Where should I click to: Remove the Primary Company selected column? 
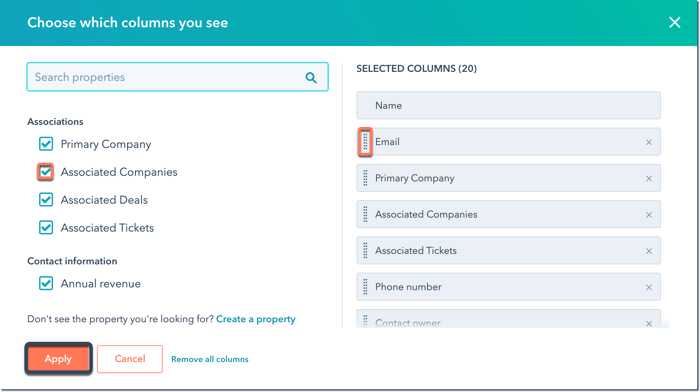coord(649,179)
